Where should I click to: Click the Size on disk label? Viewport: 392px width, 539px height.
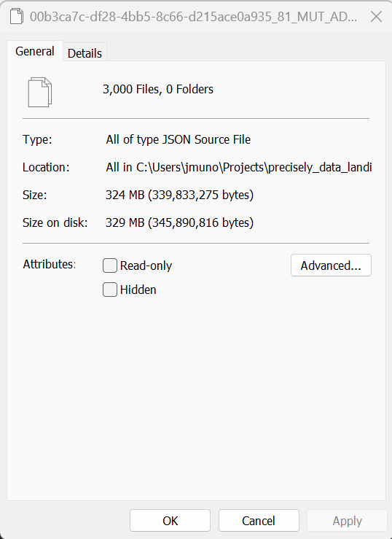[x=55, y=222]
